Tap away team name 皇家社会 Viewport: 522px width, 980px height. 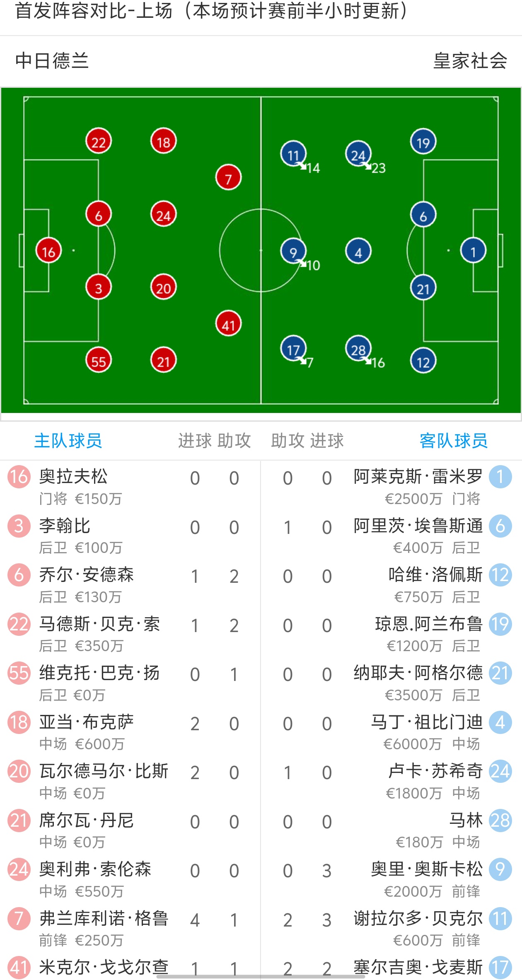point(470,61)
